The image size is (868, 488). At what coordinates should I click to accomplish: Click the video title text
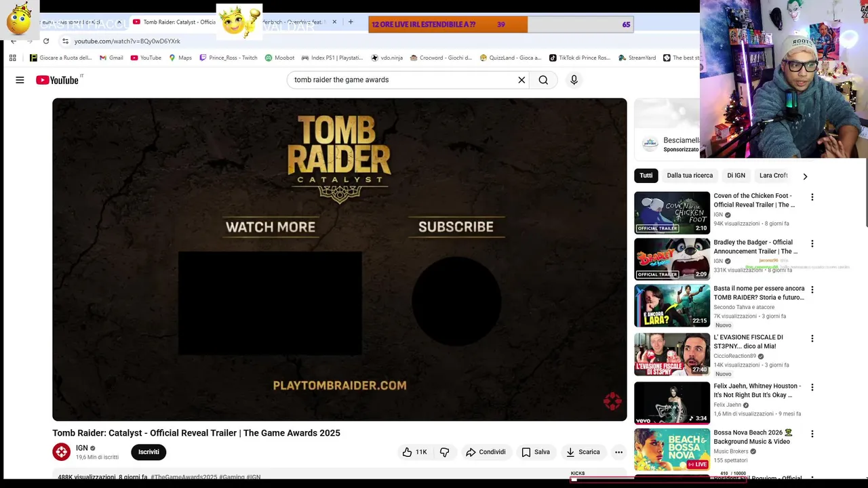(x=196, y=433)
